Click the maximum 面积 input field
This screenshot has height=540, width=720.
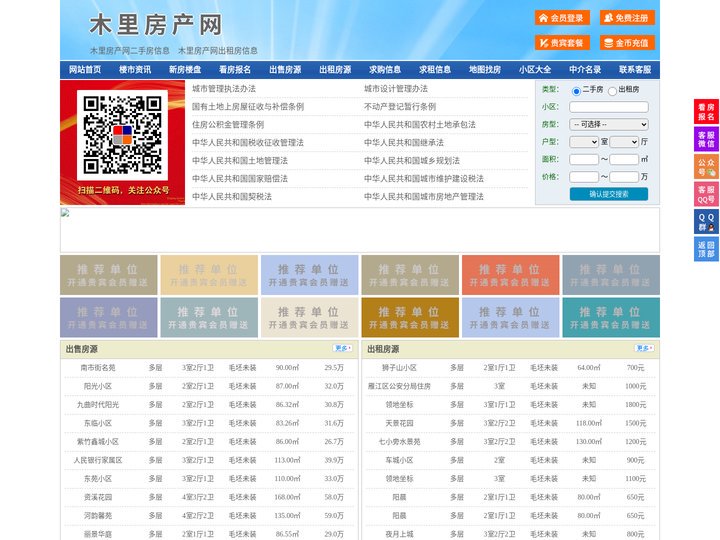(x=624, y=159)
